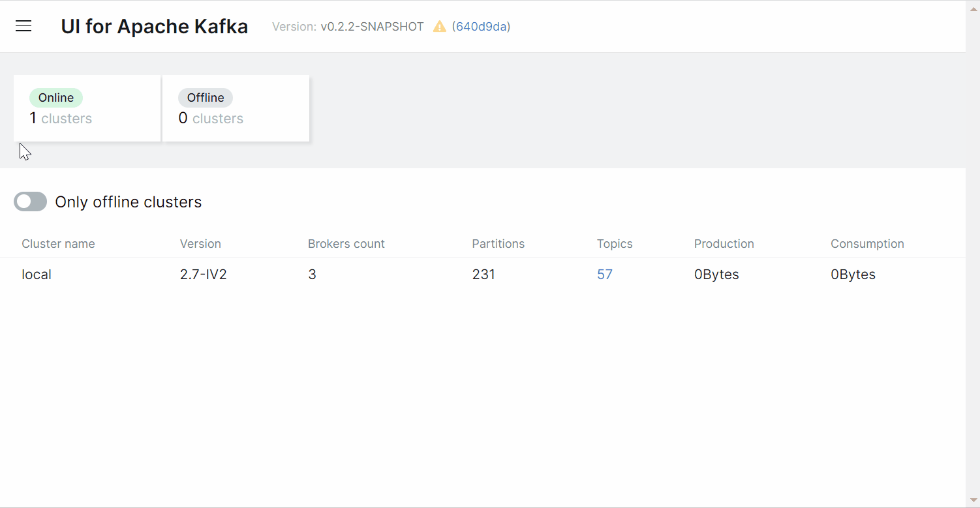Image resolution: width=980 pixels, height=508 pixels.
Task: Select the Offline clusters card
Action: (236, 108)
